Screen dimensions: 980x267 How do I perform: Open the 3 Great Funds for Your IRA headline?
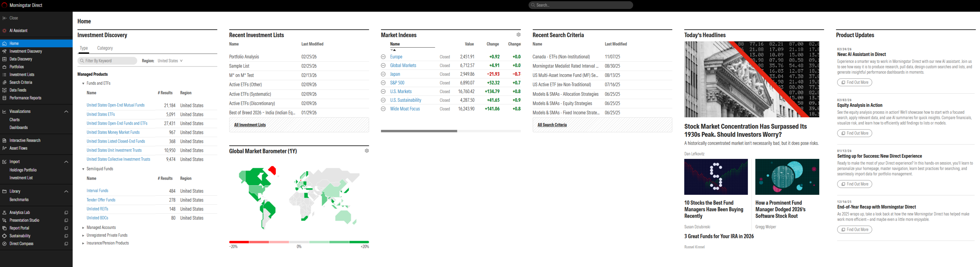[719, 237]
